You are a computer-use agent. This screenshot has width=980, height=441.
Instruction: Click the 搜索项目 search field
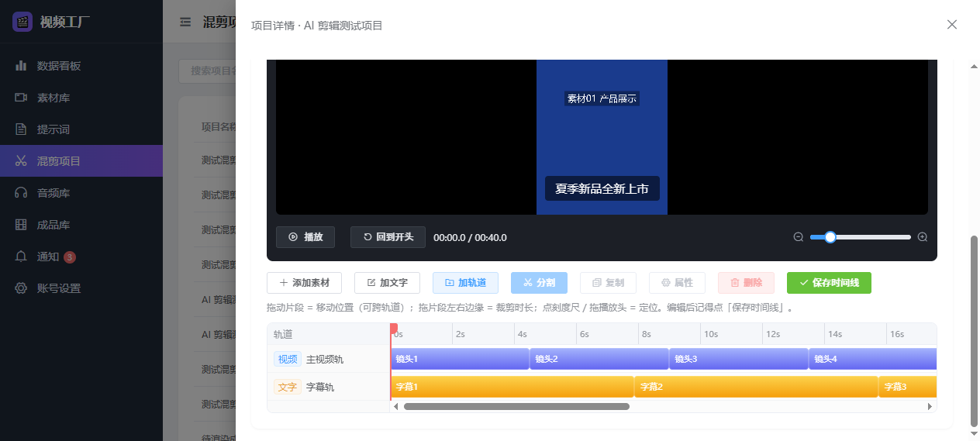tap(207, 71)
